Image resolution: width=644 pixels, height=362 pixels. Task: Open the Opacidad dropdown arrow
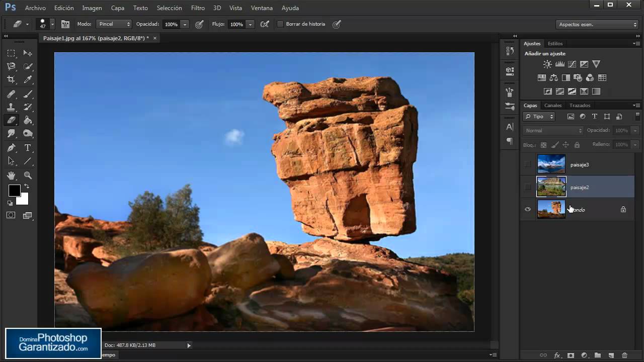click(184, 24)
